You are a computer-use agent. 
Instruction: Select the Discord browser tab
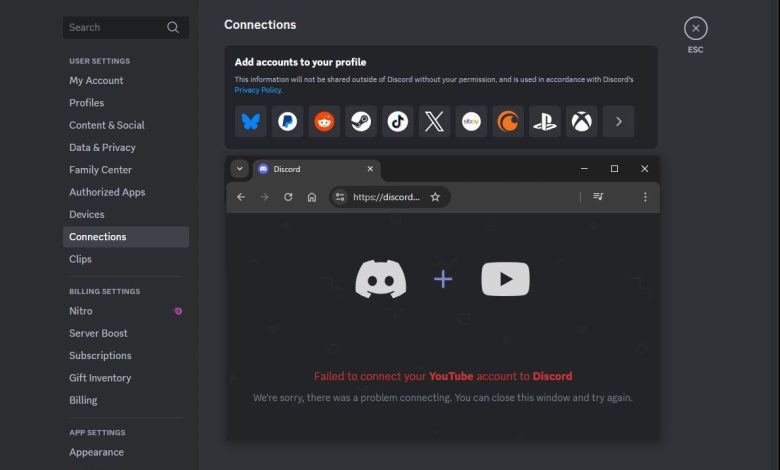pos(317,170)
